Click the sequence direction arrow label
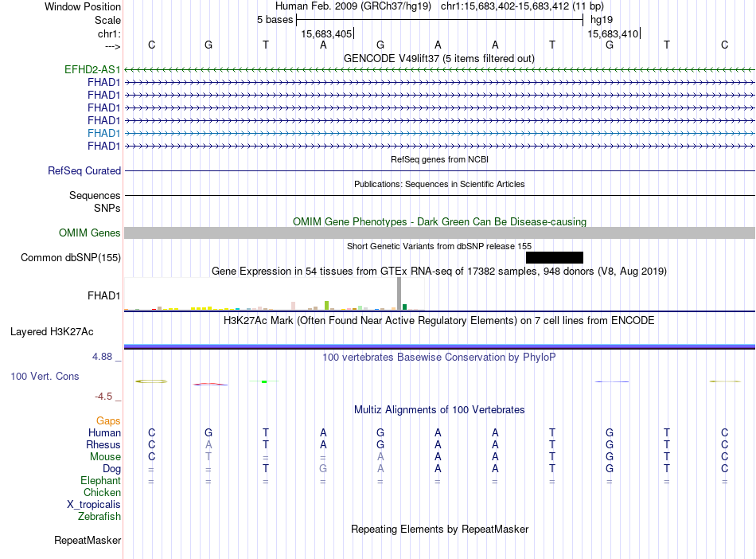 click(113, 46)
